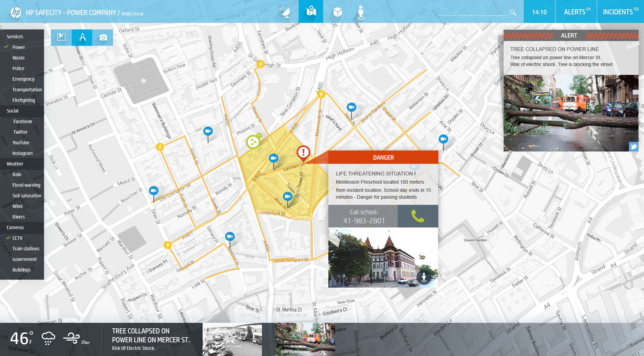Open the INCIDENTS 03 tab

point(620,12)
